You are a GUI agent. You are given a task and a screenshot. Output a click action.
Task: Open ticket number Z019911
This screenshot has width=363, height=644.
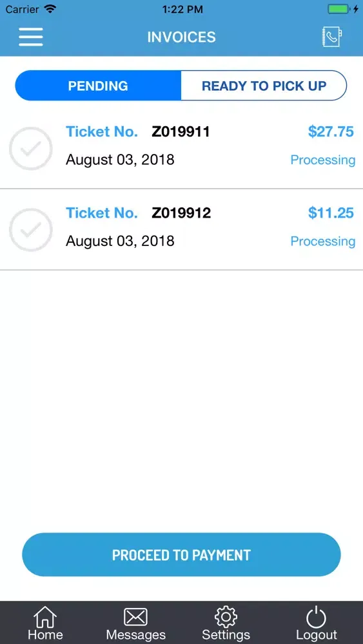point(181,132)
